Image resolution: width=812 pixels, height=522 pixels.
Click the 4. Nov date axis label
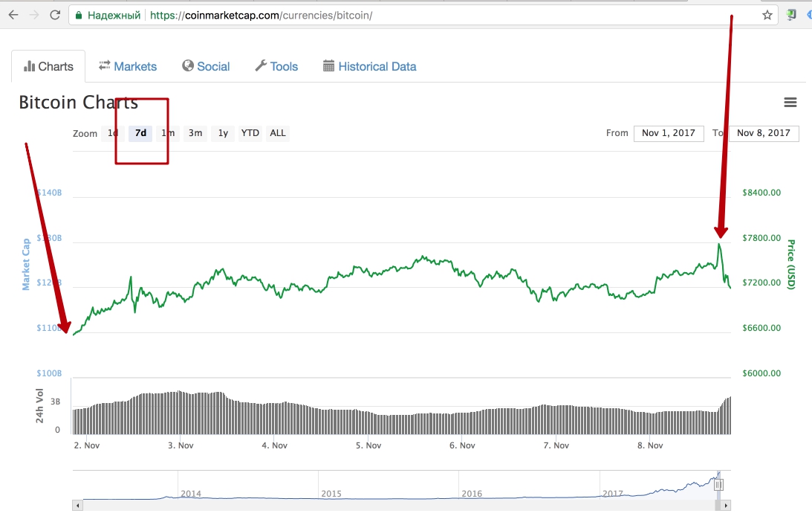(274, 445)
